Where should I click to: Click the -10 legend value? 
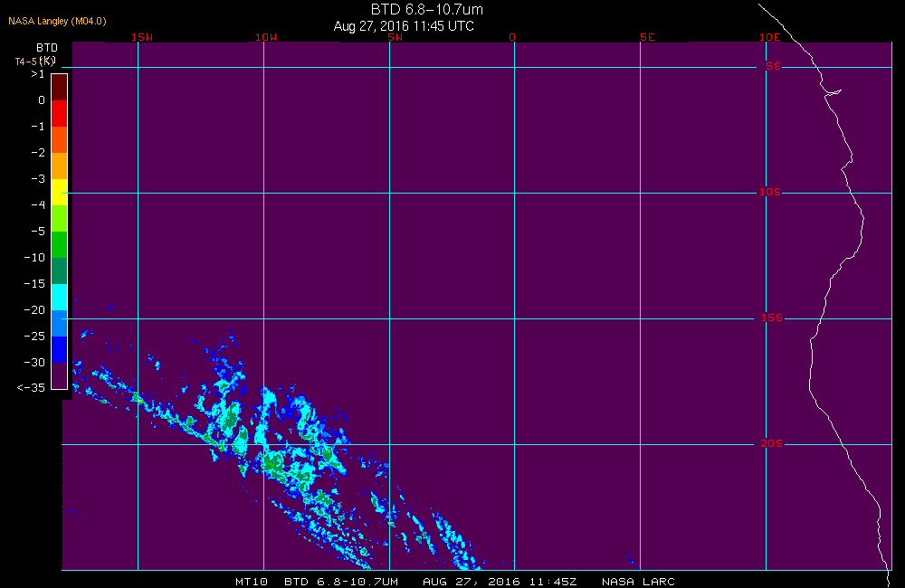pos(34,258)
